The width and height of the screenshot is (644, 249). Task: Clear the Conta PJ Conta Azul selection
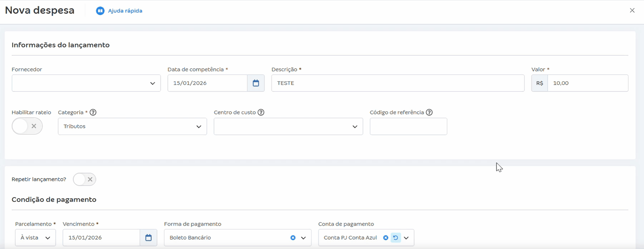[385, 238]
